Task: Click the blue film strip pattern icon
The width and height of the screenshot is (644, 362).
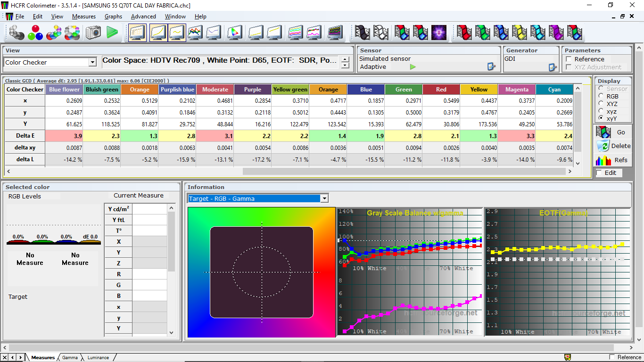Action: tap(501, 33)
